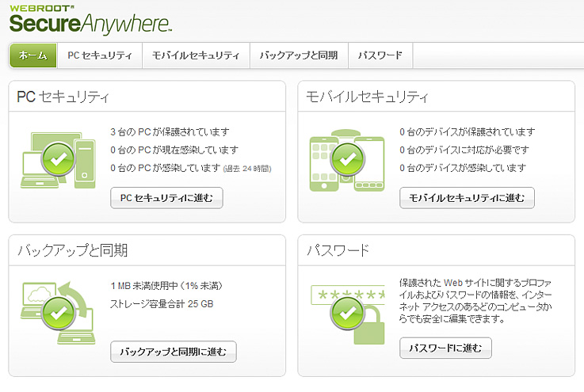584x392 pixels.
Task: Click the パスワード panel heading
Action: click(338, 250)
